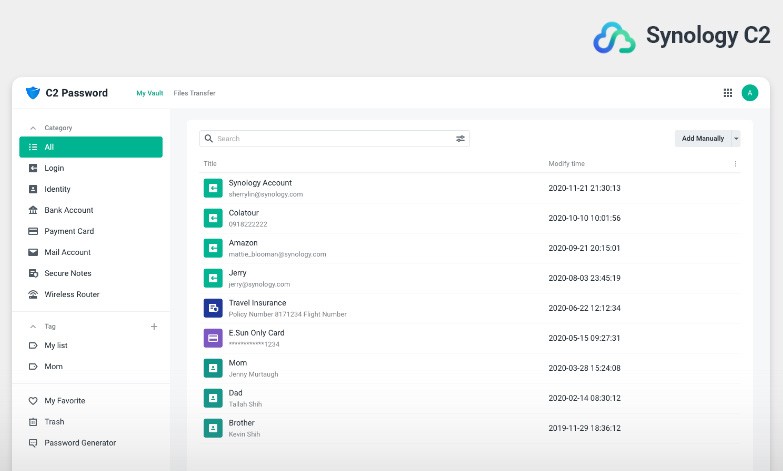Click the Synology Account login icon
The height and width of the screenshot is (471, 783).
pos(213,188)
